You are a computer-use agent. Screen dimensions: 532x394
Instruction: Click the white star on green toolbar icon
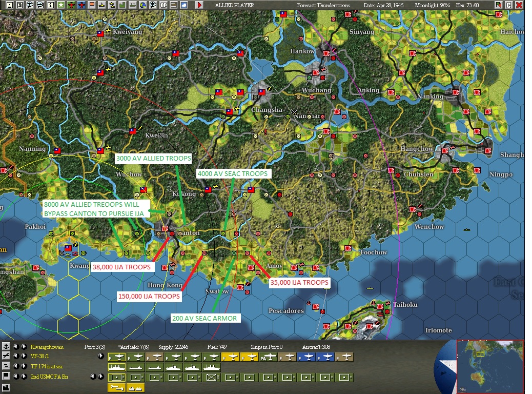pos(60,5)
